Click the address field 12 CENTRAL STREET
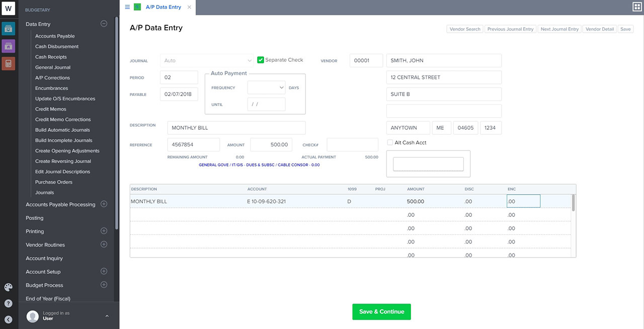 point(444,77)
